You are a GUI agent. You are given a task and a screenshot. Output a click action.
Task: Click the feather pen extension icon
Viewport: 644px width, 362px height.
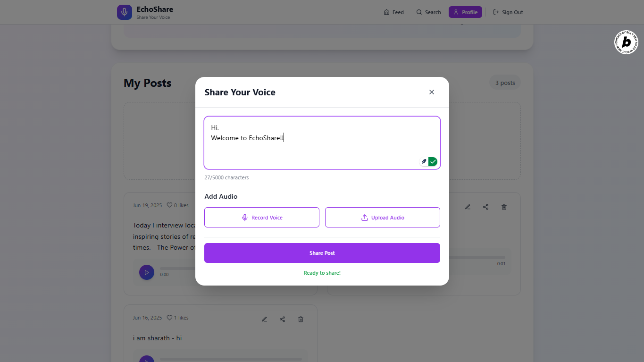point(424,162)
